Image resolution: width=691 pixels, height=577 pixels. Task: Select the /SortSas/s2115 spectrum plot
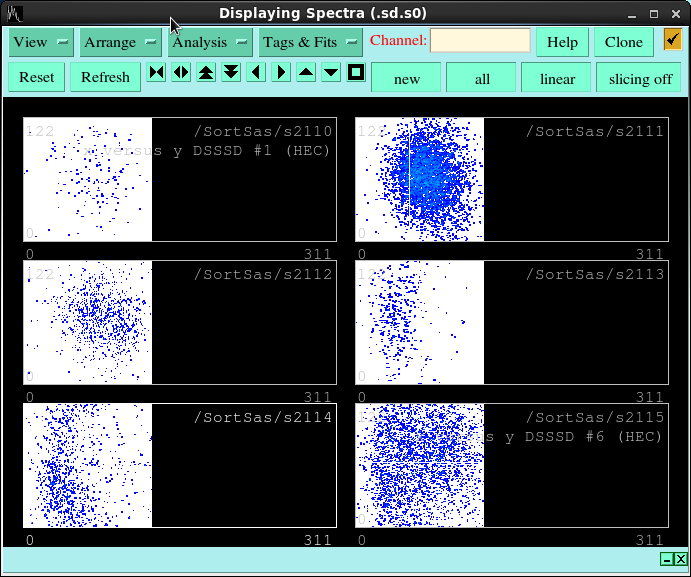coord(512,465)
